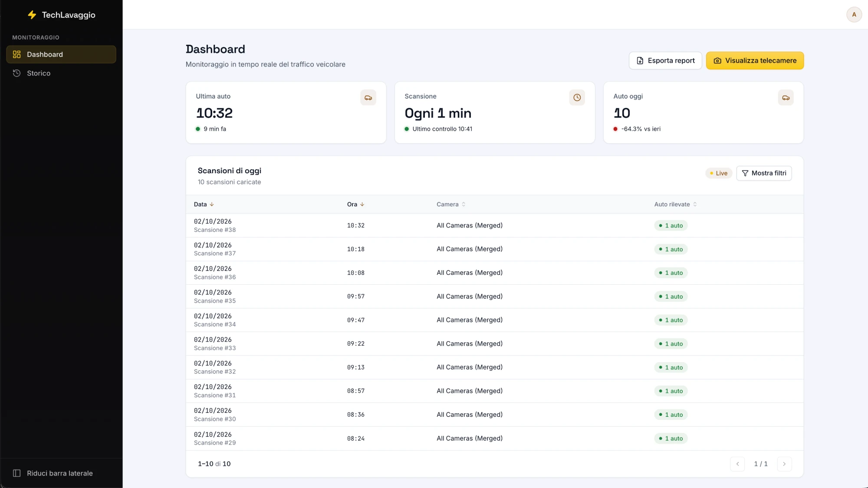Select row Scansione #38
This screenshot has width=868, height=488.
[494, 225]
